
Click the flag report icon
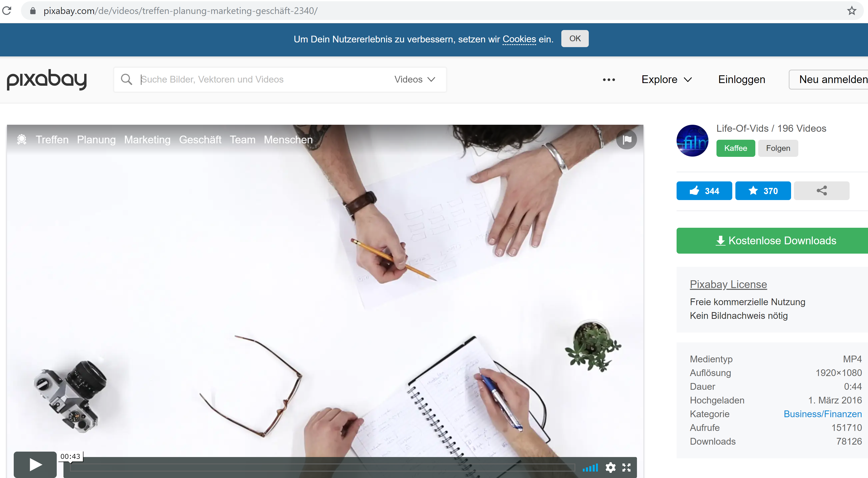[x=626, y=139]
